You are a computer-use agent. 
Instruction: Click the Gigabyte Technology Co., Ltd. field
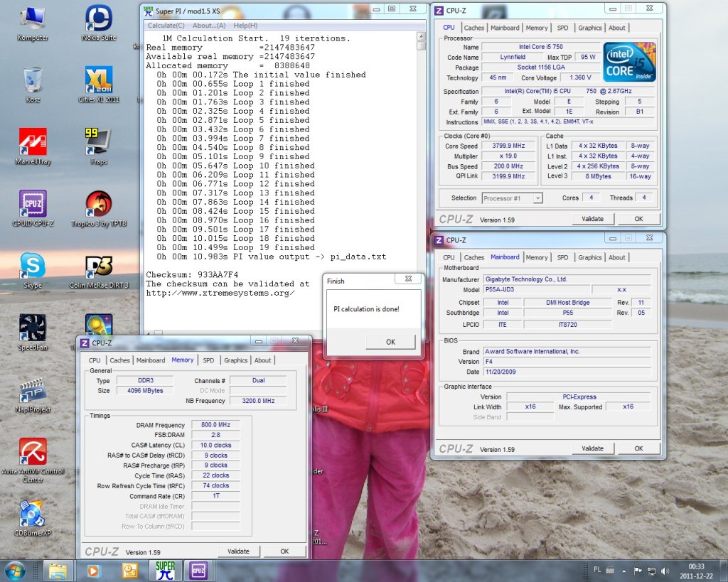coord(567,279)
